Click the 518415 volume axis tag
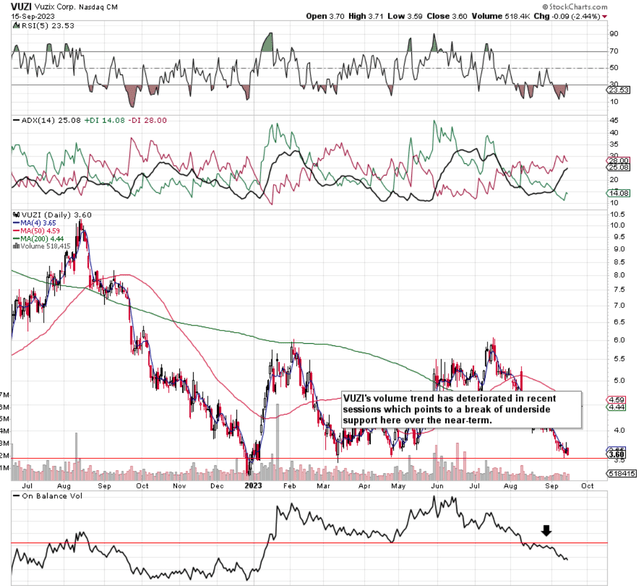This screenshot has height=586, width=640. (621, 474)
